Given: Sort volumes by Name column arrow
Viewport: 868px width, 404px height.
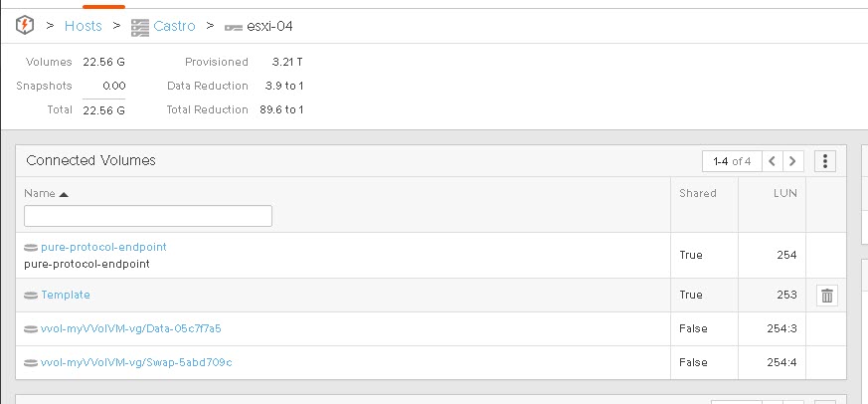Looking at the screenshot, I should click(63, 194).
